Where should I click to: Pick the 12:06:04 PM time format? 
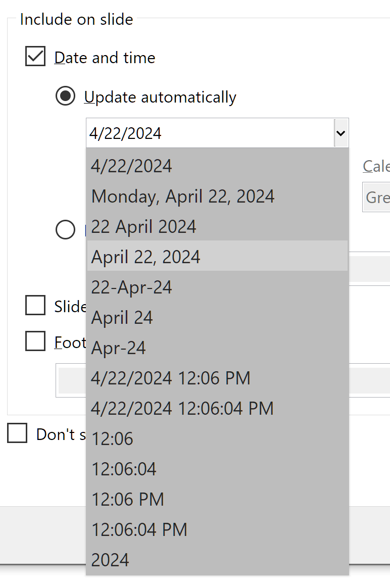point(139,530)
